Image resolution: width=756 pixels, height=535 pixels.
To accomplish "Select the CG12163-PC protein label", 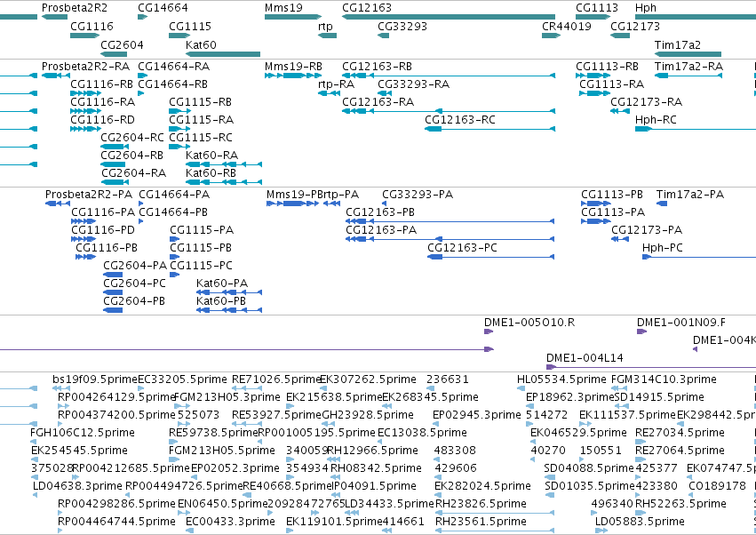I will pyautogui.click(x=462, y=247).
